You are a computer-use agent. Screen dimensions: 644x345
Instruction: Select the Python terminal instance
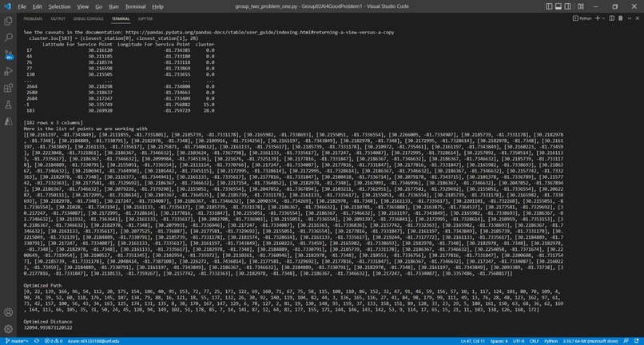(582, 18)
